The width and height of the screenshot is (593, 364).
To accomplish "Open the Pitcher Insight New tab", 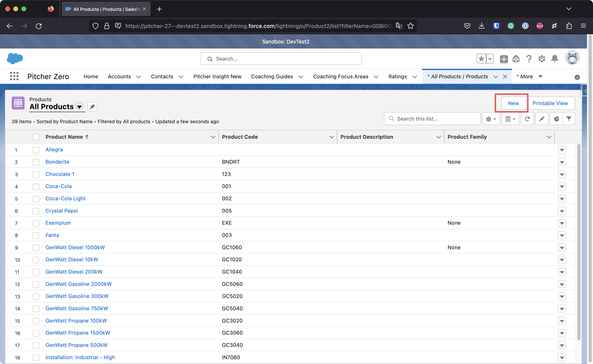I will (217, 76).
